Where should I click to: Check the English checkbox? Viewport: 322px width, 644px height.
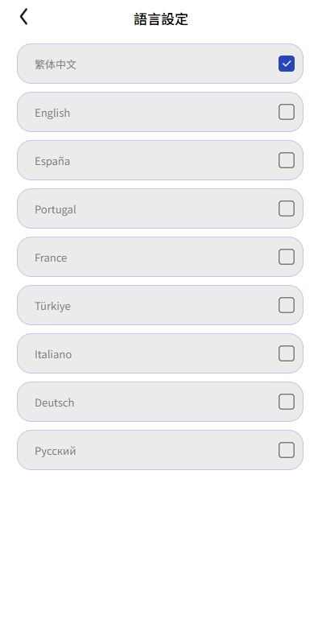tap(287, 112)
